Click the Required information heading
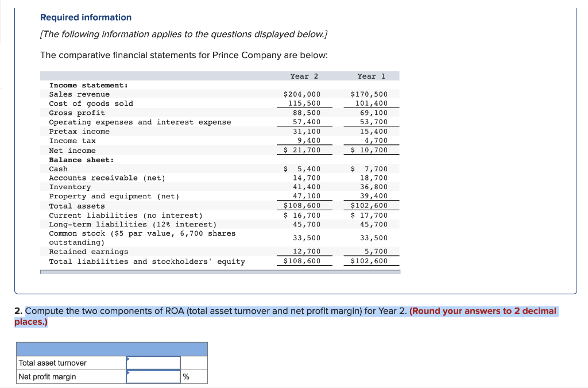Viewport: 588px width, 388px height. [x=85, y=17]
